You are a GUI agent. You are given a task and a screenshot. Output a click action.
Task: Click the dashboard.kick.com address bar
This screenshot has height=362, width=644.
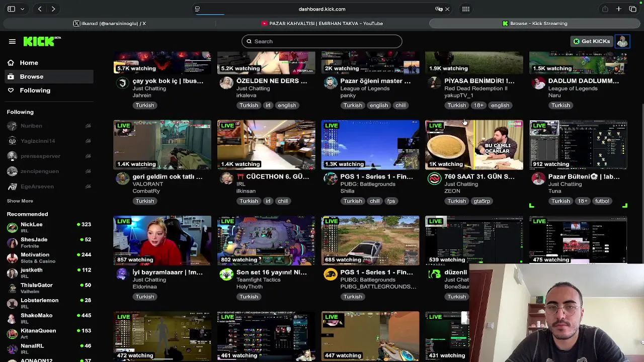click(322, 9)
